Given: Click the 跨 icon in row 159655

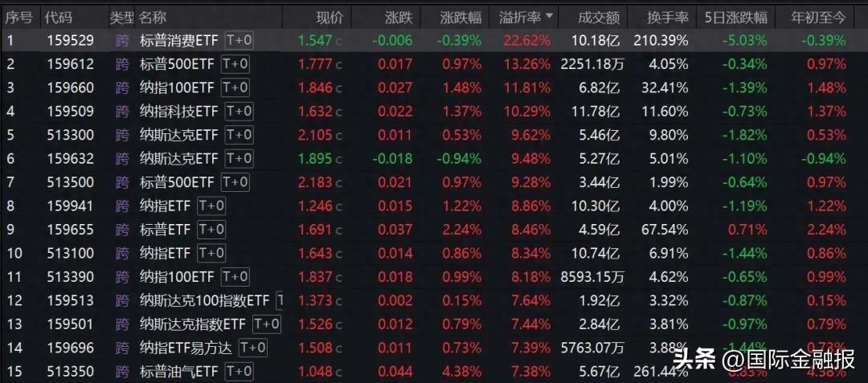Looking at the screenshot, I should point(122,230).
